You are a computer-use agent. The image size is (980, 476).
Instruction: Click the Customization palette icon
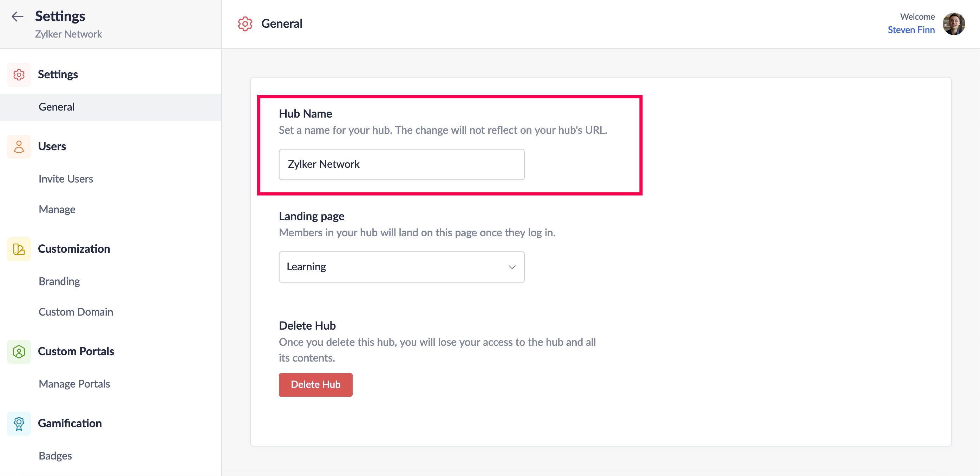coord(19,249)
